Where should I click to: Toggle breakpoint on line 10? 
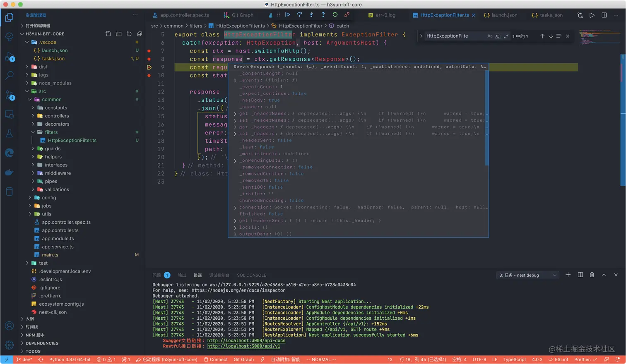149,75
